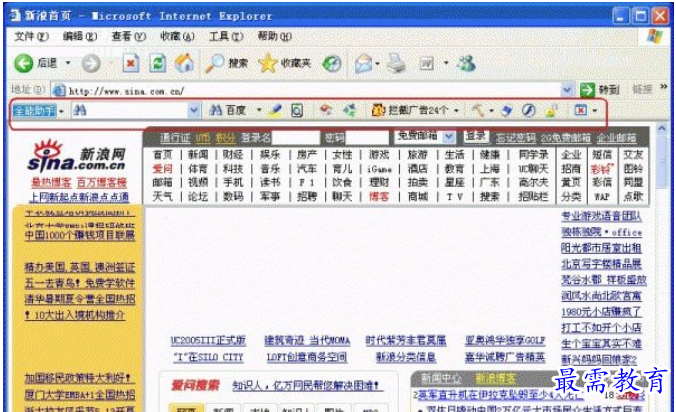The width and height of the screenshot is (676, 412).
Task: Open the 新浪分类信息 link
Action: click(x=406, y=357)
